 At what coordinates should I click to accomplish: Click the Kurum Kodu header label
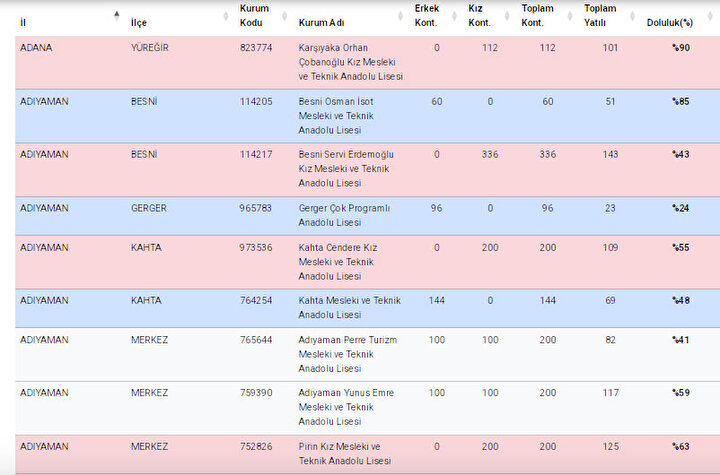[254, 15]
